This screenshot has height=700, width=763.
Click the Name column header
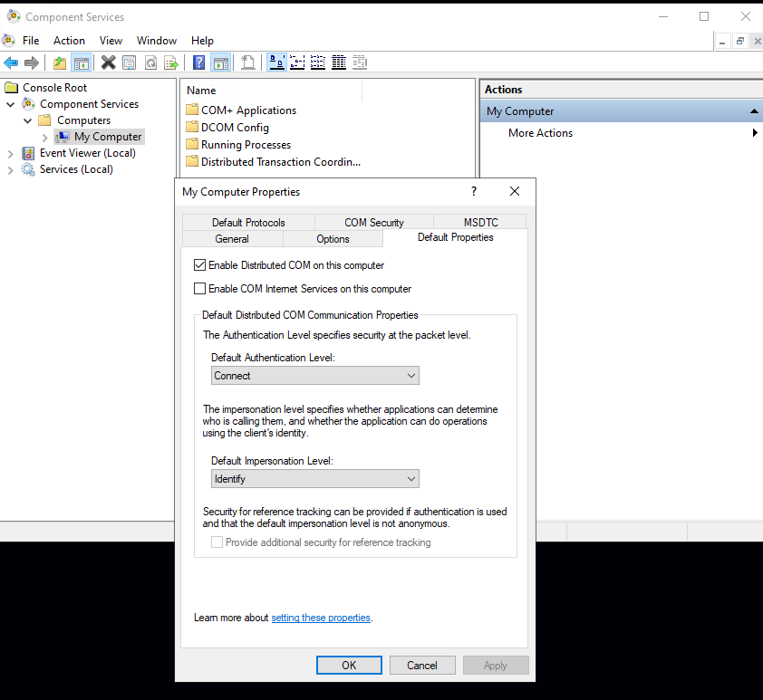coord(272,91)
